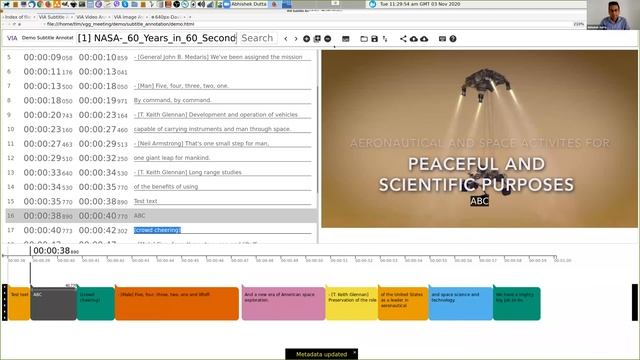This screenshot has height=360, width=640.
Task: Click end time 00:00:40 in row 16
Action: click(103, 216)
